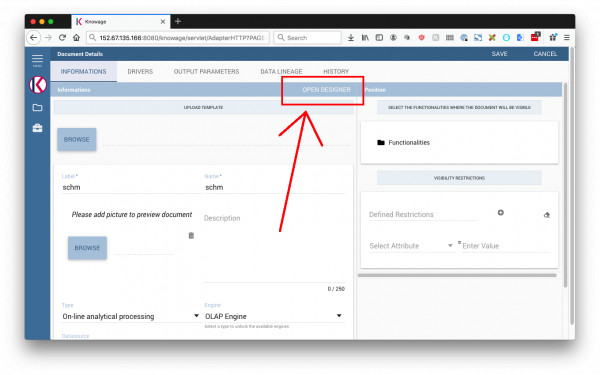Screen dimensions: 600x375
Task: Open the Firefox application menu
Action: pos(567,38)
